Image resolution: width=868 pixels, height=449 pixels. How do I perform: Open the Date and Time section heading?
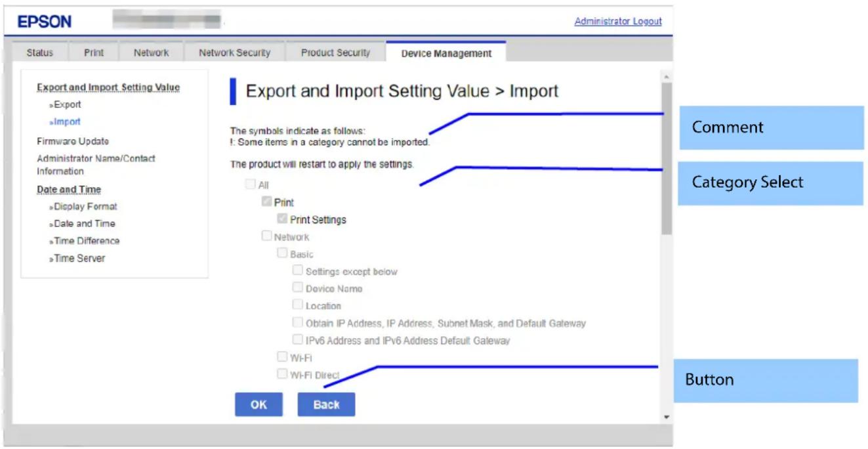click(69, 190)
